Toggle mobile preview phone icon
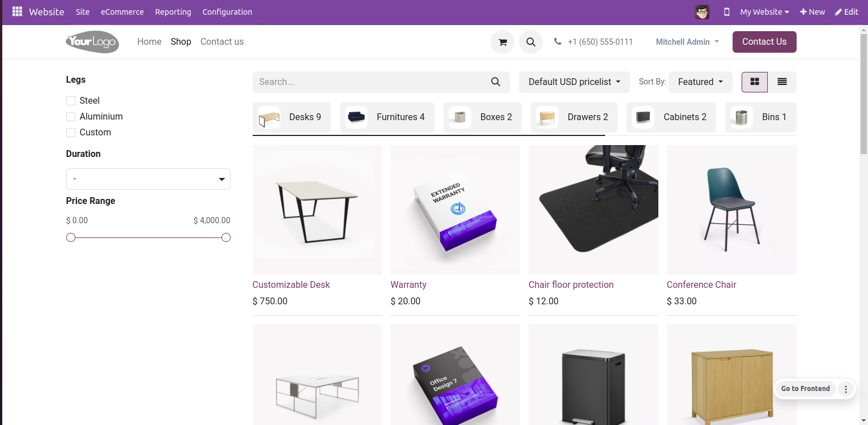The image size is (868, 425). click(727, 12)
